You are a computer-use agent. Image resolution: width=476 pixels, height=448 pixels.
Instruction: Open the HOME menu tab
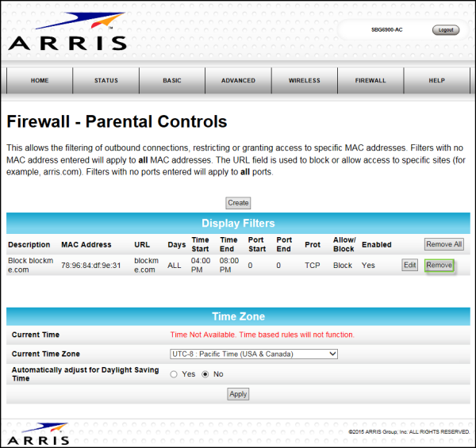coord(40,81)
